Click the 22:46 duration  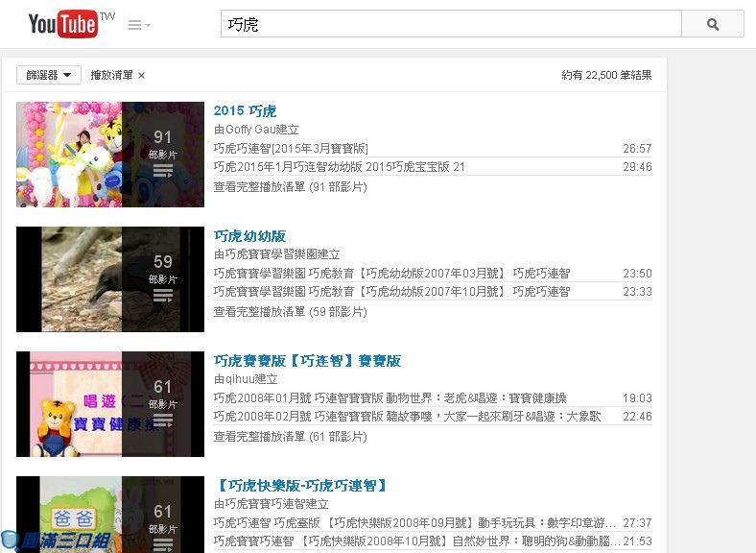point(637,417)
